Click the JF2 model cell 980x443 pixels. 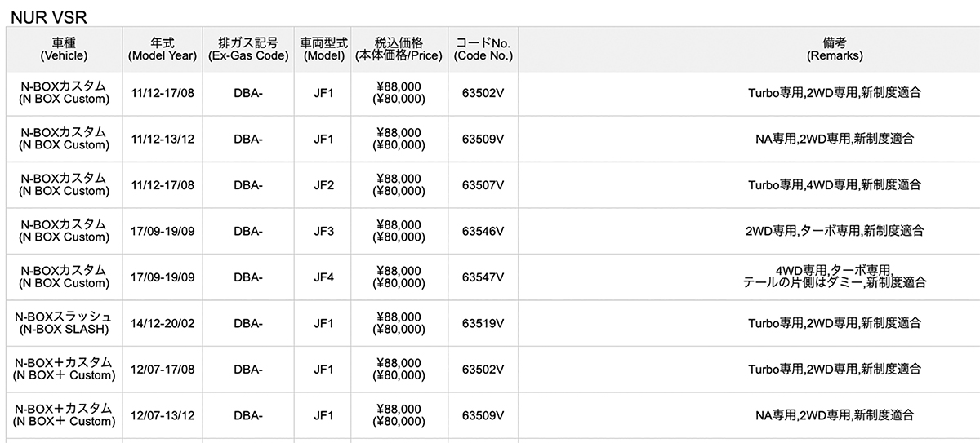(323, 185)
